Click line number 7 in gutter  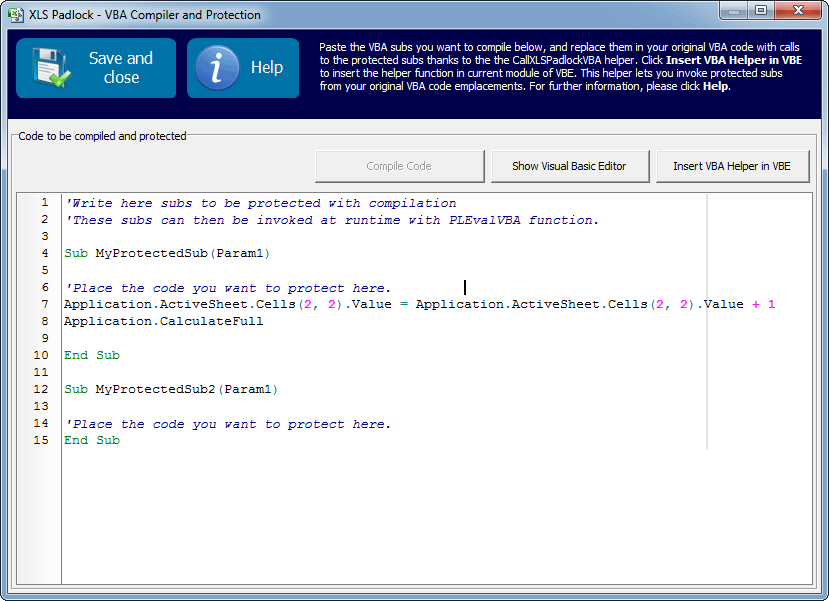click(x=44, y=305)
